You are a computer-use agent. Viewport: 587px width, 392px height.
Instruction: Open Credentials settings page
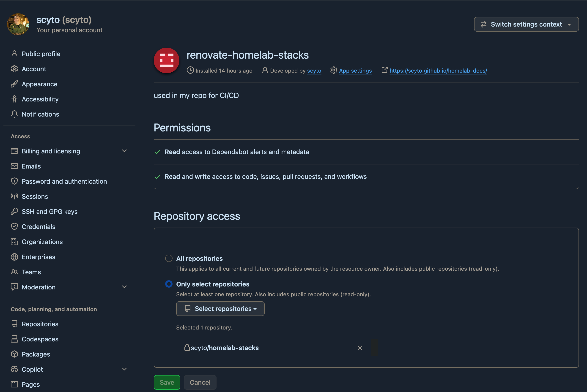point(38,227)
